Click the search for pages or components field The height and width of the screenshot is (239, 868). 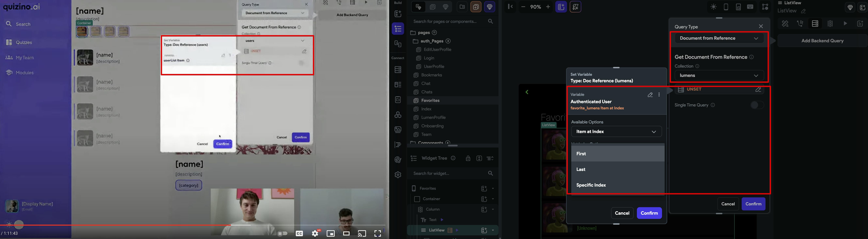453,22
